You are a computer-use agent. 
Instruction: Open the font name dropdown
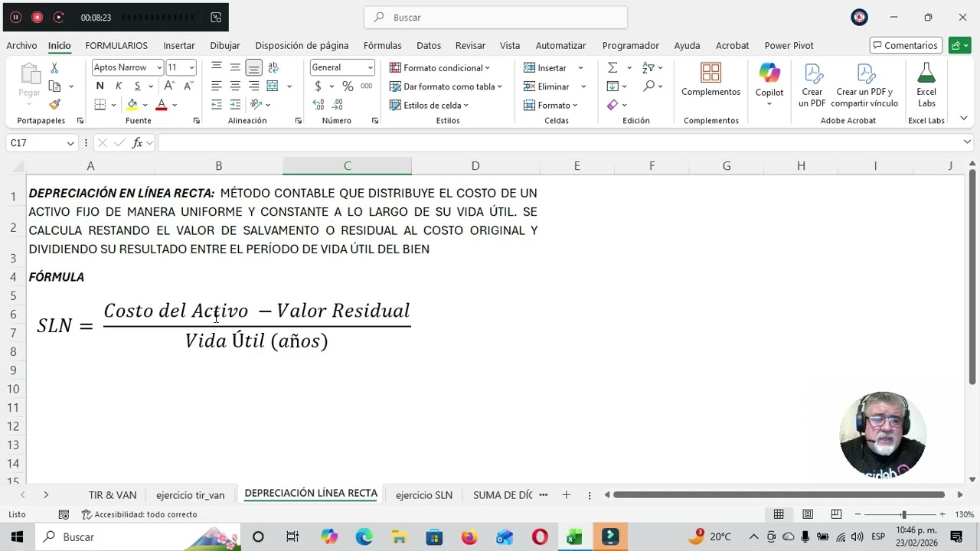click(159, 67)
